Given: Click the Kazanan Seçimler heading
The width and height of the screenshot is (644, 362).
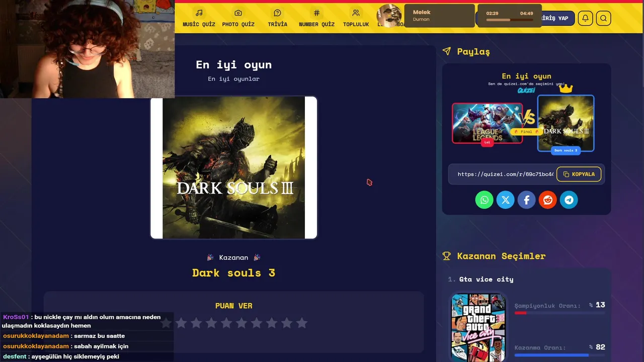Looking at the screenshot, I should click(501, 256).
